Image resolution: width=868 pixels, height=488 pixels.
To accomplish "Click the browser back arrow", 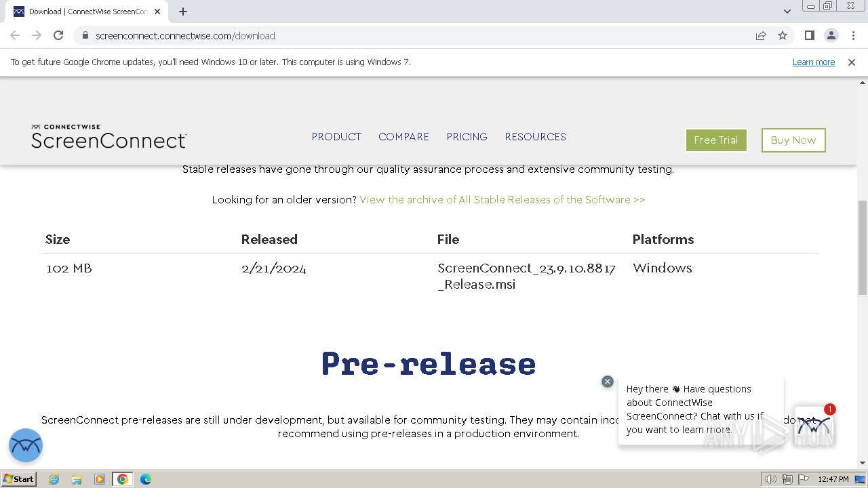I will 15,35.
